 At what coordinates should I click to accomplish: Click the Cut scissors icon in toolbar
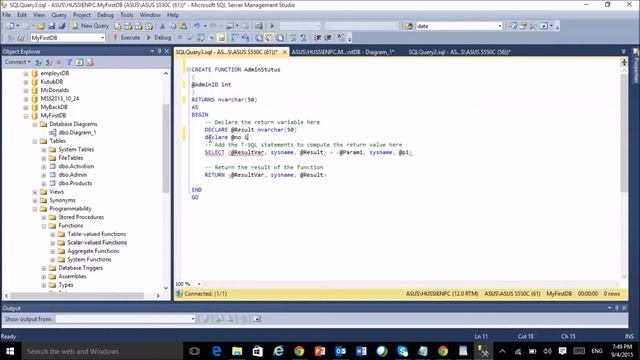click(162, 26)
